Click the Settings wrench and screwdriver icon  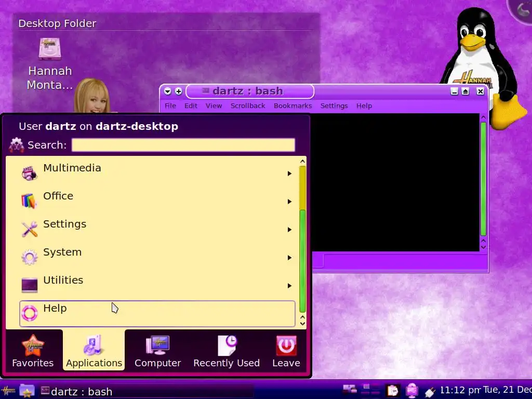pyautogui.click(x=30, y=229)
